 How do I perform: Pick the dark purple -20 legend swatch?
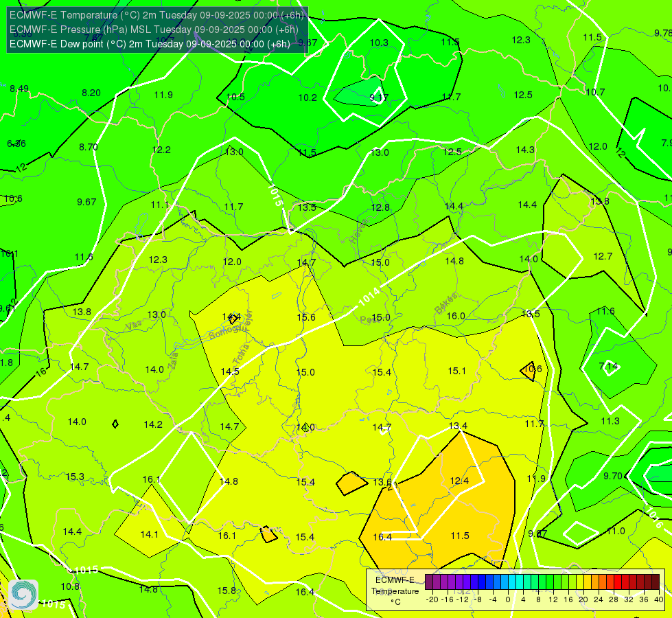click(x=429, y=582)
